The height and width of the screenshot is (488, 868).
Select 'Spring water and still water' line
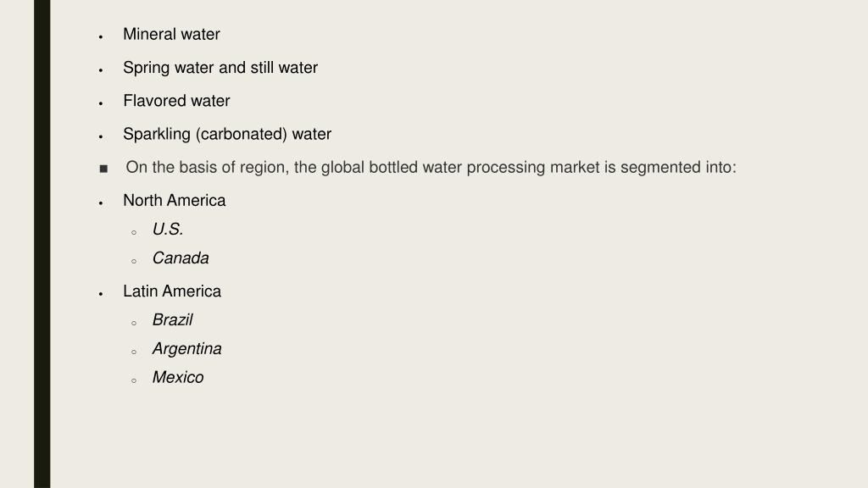pyautogui.click(x=220, y=68)
